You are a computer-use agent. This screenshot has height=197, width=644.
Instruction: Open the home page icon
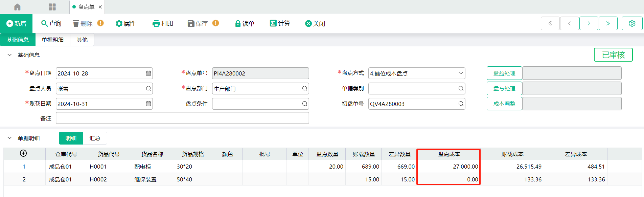click(17, 7)
